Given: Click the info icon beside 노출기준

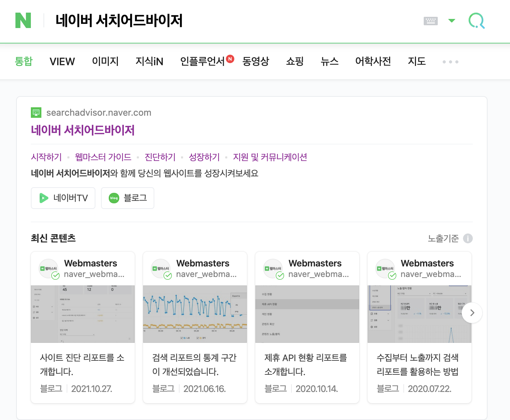Looking at the screenshot, I should point(468,238).
